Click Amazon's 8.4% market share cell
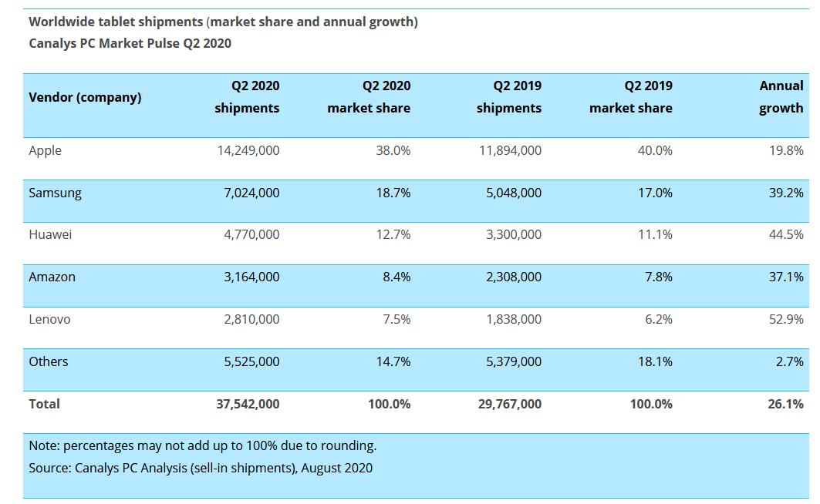The image size is (820, 504). pos(397,277)
